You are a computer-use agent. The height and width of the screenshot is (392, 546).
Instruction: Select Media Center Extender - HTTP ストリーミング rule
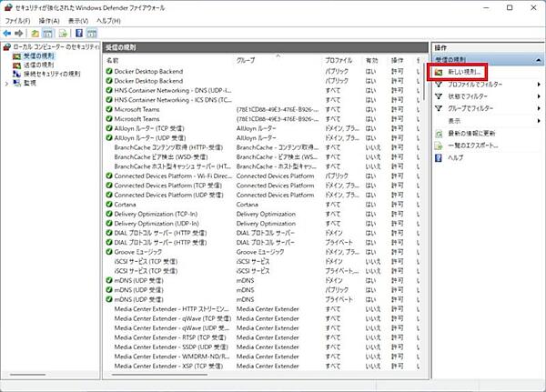click(172, 309)
